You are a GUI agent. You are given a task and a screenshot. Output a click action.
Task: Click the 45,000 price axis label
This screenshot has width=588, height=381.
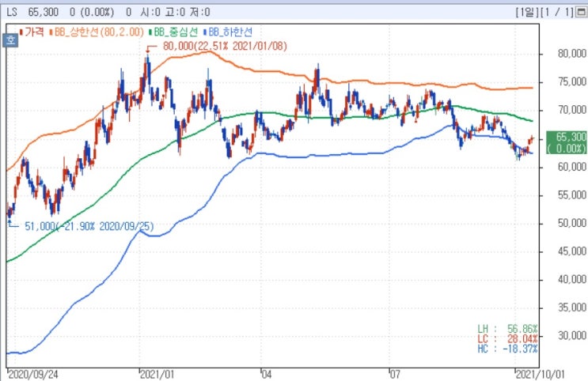tap(572, 251)
